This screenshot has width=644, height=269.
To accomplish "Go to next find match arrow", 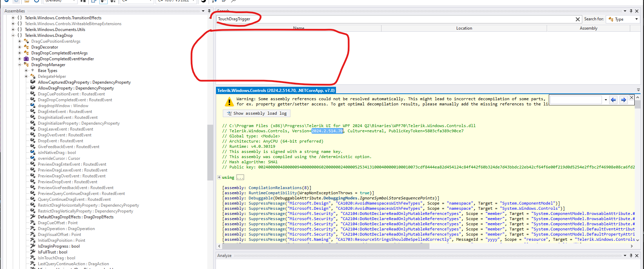I will [623, 100].
